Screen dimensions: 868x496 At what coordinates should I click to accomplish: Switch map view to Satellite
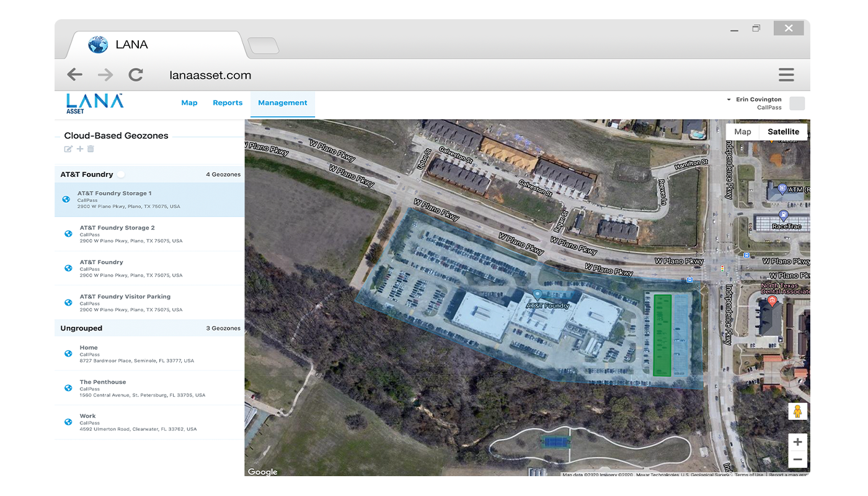(x=783, y=132)
